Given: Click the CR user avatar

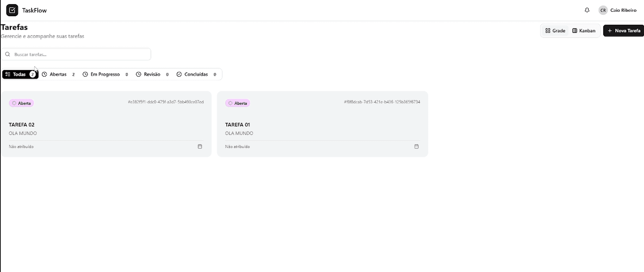Looking at the screenshot, I should click(603, 10).
